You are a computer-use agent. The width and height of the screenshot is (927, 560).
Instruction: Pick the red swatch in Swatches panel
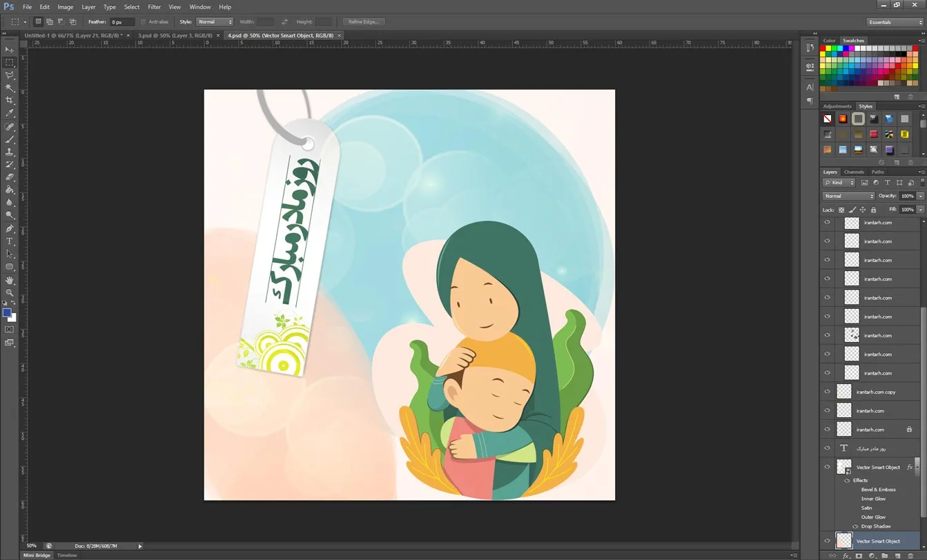coord(823,48)
